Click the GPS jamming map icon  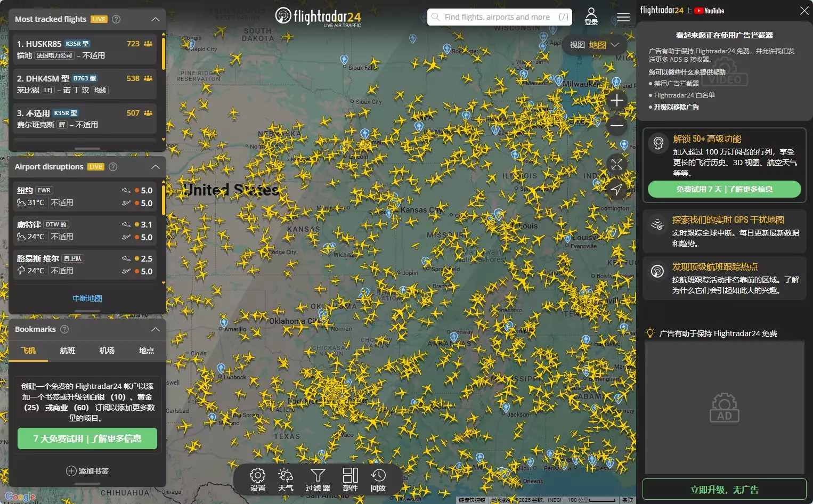point(657,224)
